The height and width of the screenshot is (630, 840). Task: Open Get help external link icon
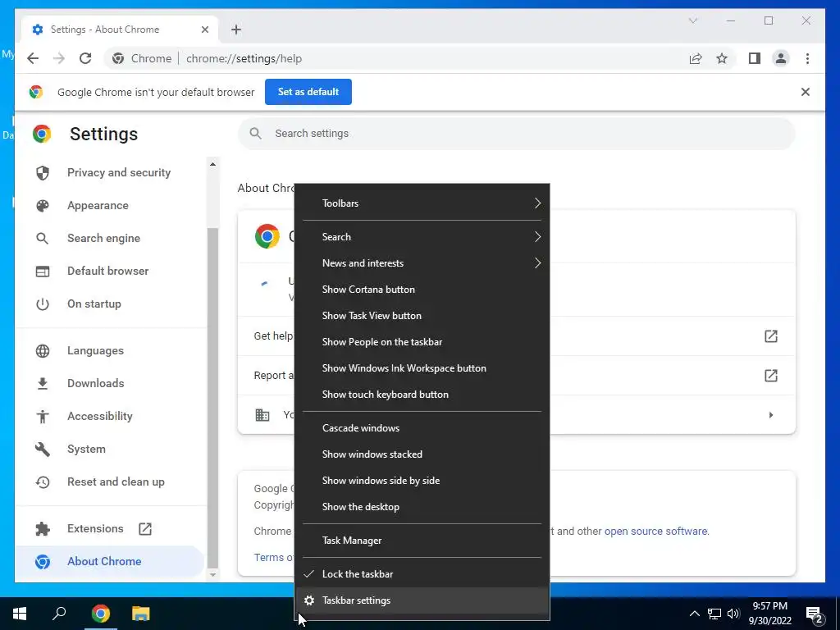(x=770, y=336)
